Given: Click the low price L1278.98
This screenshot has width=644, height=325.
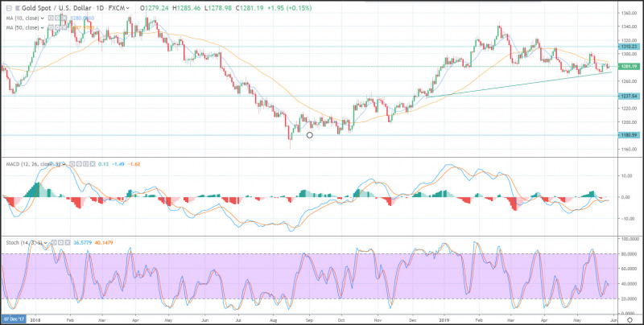Looking at the screenshot, I should click(220, 8).
